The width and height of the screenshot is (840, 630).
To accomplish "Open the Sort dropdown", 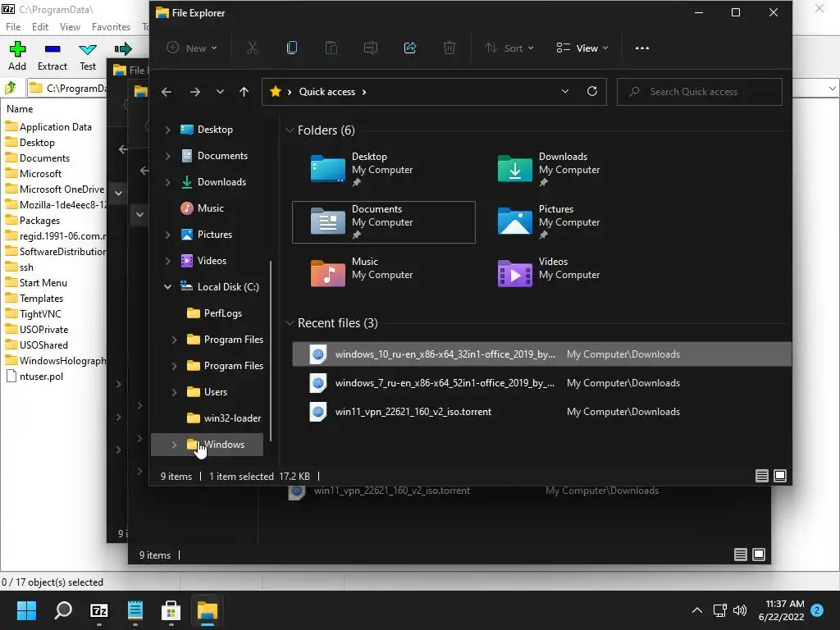I will click(x=509, y=48).
